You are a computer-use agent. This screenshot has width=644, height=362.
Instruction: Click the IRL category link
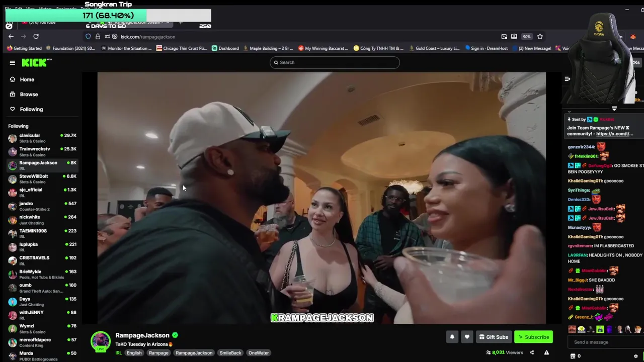tap(119, 353)
